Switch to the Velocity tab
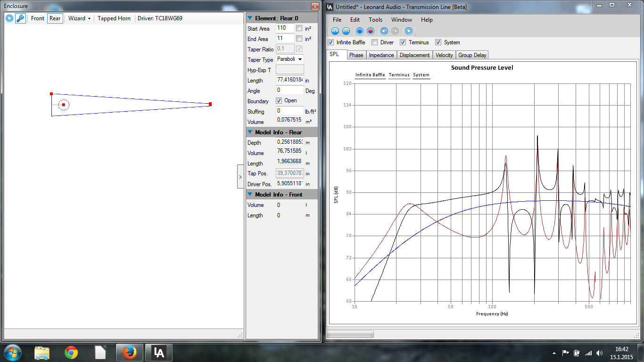This screenshot has width=644, height=362. tap(444, 55)
